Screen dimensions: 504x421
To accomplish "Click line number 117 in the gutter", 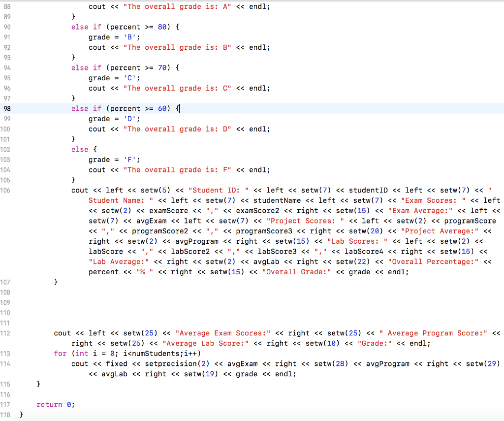I will [5, 405].
